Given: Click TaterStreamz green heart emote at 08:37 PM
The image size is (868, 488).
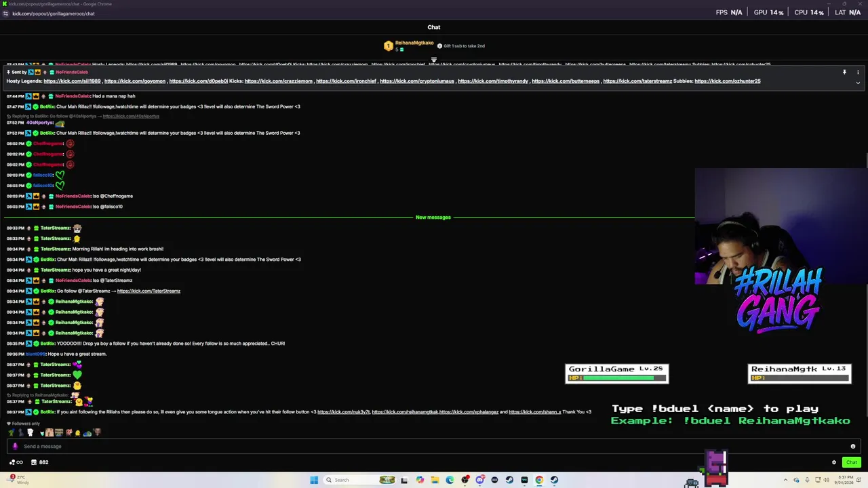Looking at the screenshot, I should 77,375.
